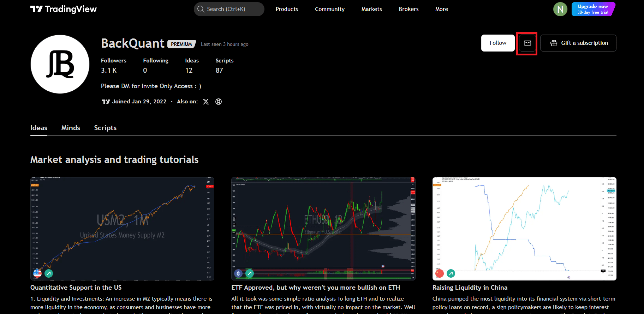Click the Ethereum symbol icon on ETH idea

click(238, 273)
